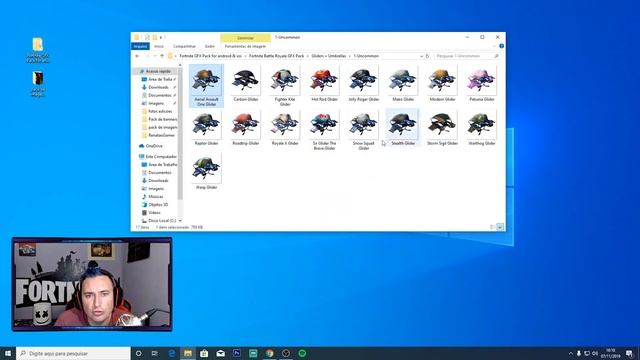The image size is (640, 360).
Task: Click the search box in Explorer
Action: coord(467,56)
